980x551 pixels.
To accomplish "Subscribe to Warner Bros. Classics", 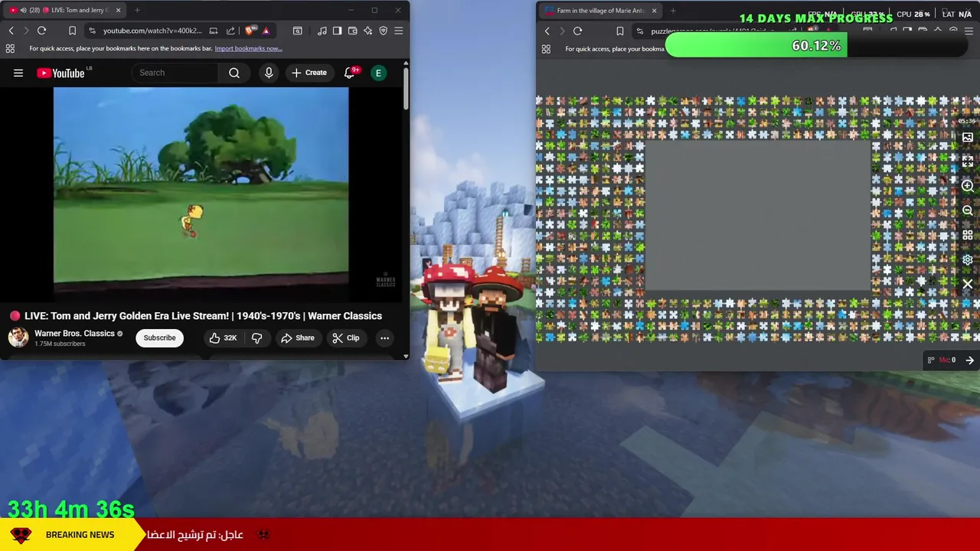I will pyautogui.click(x=159, y=337).
